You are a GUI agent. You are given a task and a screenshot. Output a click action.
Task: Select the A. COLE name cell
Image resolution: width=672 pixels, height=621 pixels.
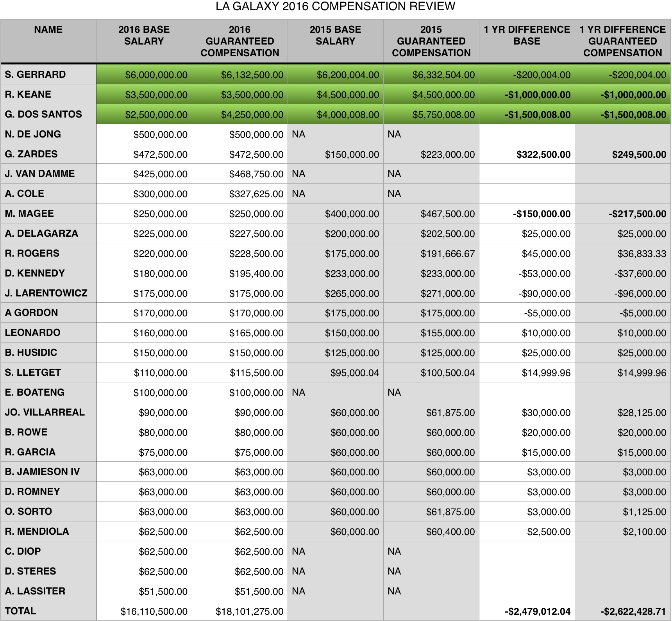coord(48,193)
